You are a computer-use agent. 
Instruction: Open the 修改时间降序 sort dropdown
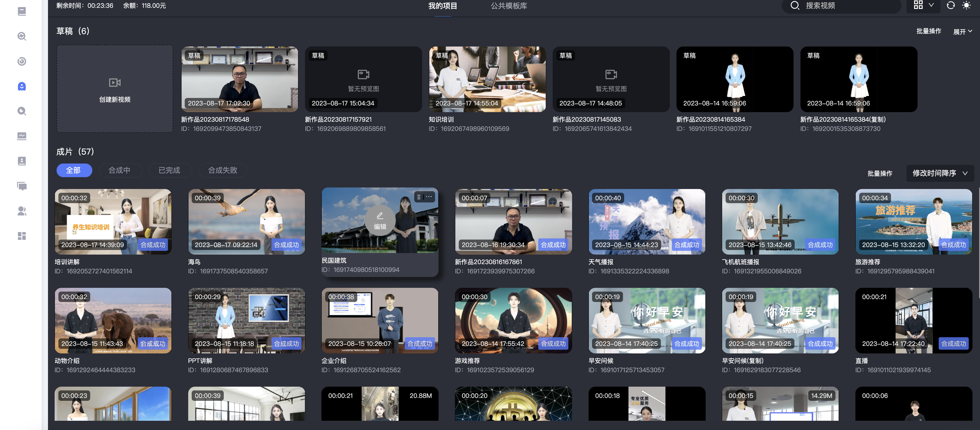(940, 173)
